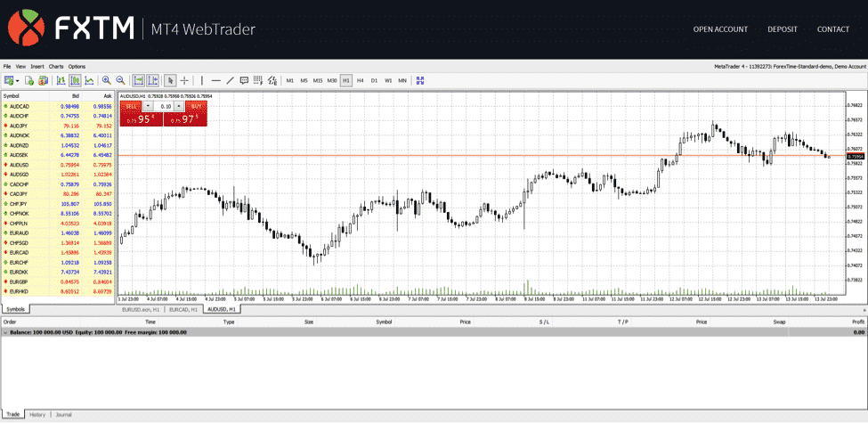Set timeframe to MN

(x=402, y=80)
